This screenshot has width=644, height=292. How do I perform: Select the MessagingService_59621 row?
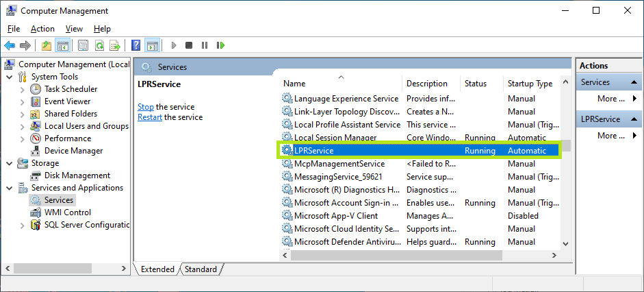point(420,177)
